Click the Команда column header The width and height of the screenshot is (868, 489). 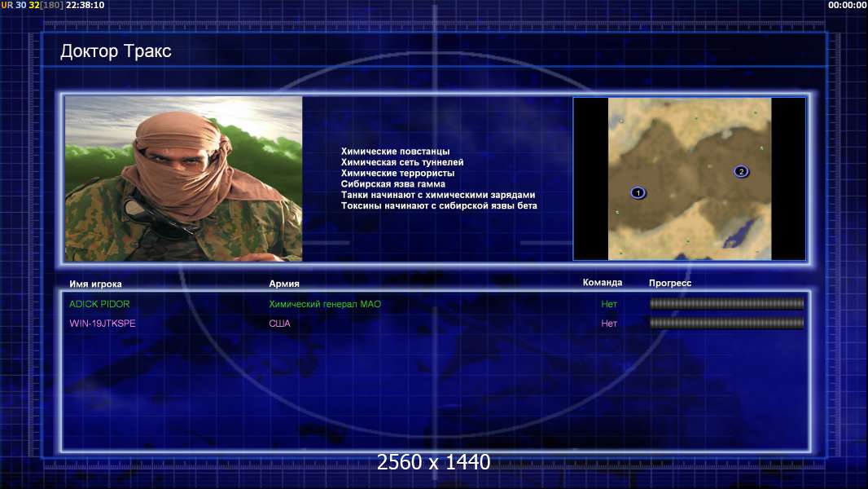click(x=603, y=283)
